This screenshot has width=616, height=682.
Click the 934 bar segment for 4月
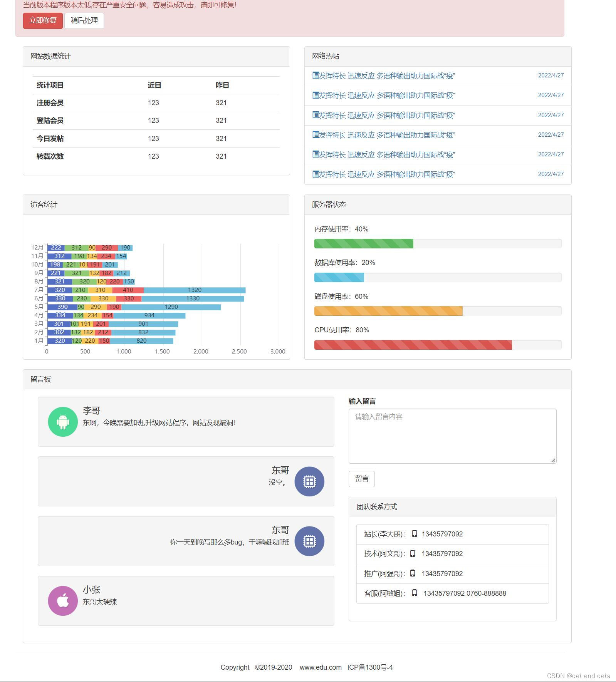pos(149,315)
